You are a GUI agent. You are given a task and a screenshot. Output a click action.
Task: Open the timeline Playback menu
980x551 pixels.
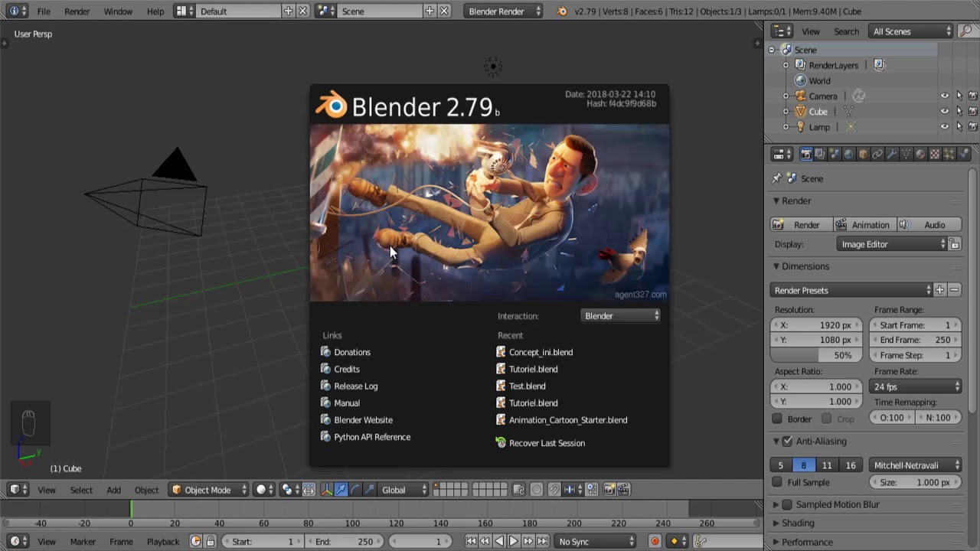click(x=163, y=541)
